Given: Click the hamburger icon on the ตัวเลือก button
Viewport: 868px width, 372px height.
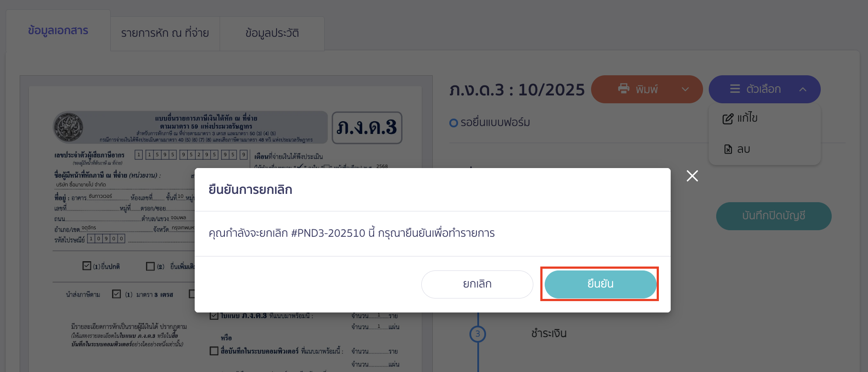Looking at the screenshot, I should (x=734, y=89).
